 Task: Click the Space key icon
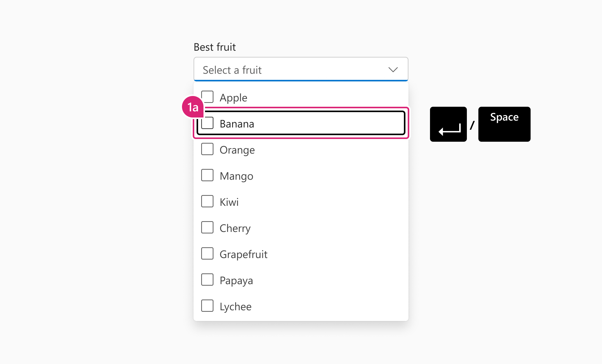click(x=504, y=124)
